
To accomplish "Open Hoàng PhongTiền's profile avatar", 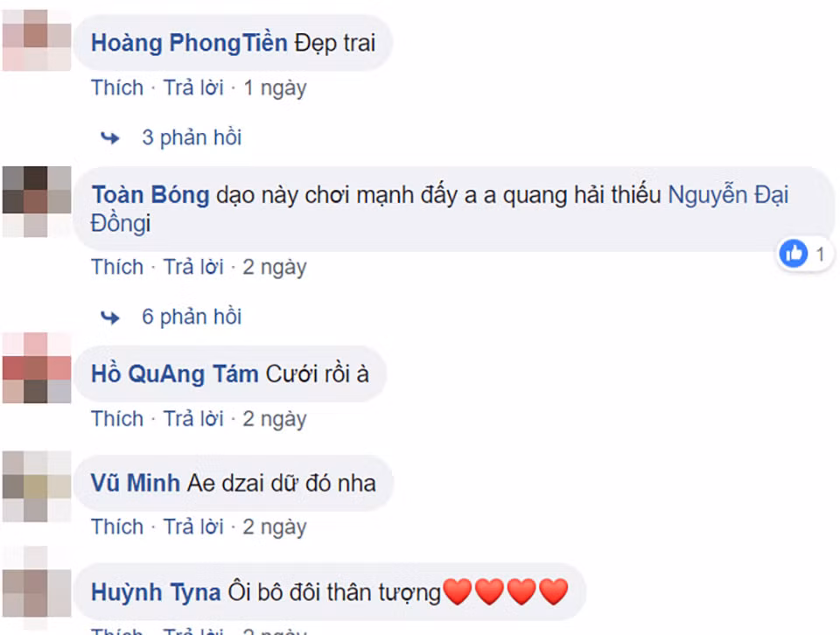I will (x=36, y=38).
